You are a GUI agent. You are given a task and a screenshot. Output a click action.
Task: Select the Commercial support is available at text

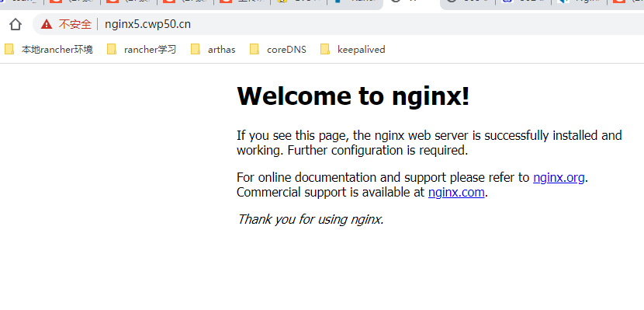click(331, 192)
